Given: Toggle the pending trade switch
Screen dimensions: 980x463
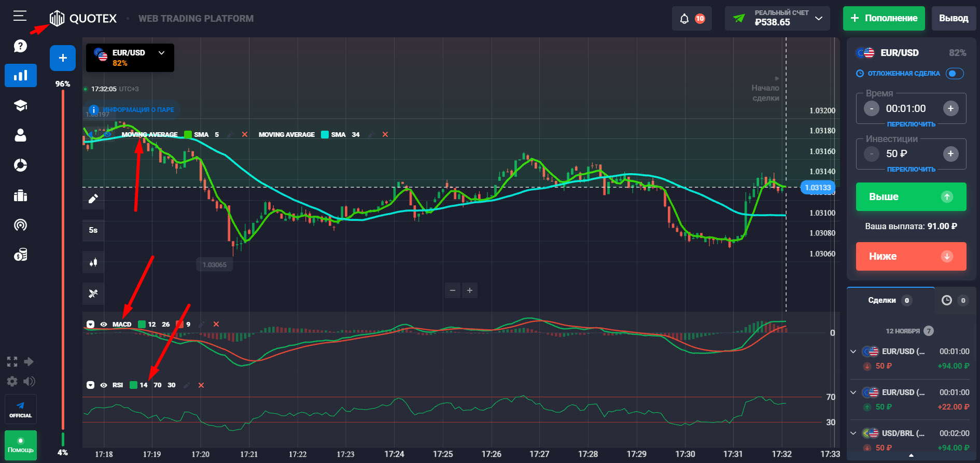Looking at the screenshot, I should tap(955, 74).
